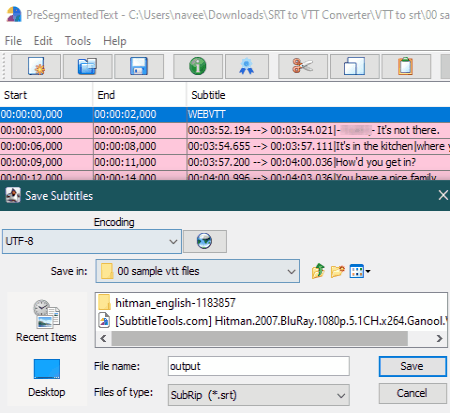Click the Save floppy disk toolbar icon
Screen dimensions: 450x413
139,66
